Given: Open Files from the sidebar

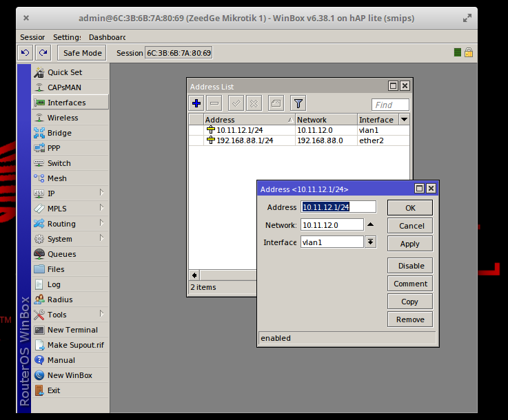Looking at the screenshot, I should coord(70,269).
